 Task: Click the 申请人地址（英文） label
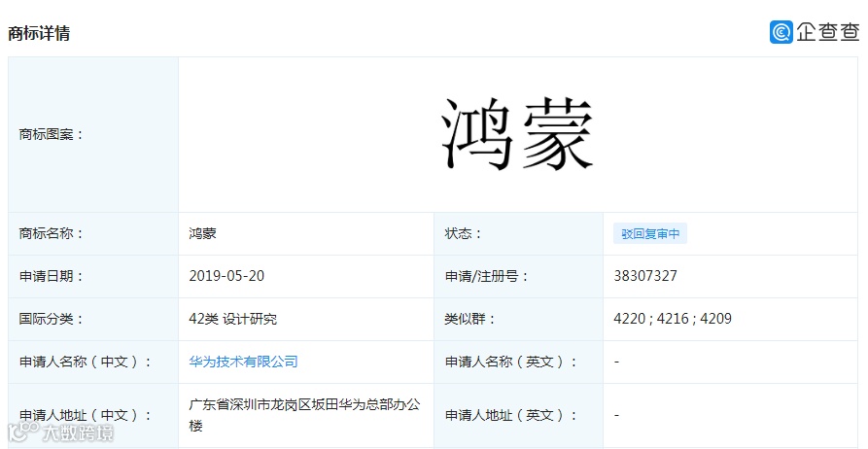[x=511, y=415]
